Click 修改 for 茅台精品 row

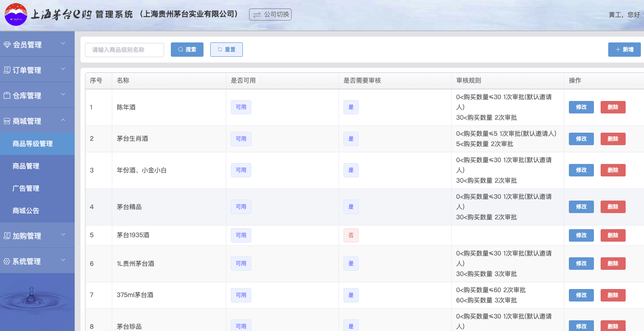click(581, 207)
